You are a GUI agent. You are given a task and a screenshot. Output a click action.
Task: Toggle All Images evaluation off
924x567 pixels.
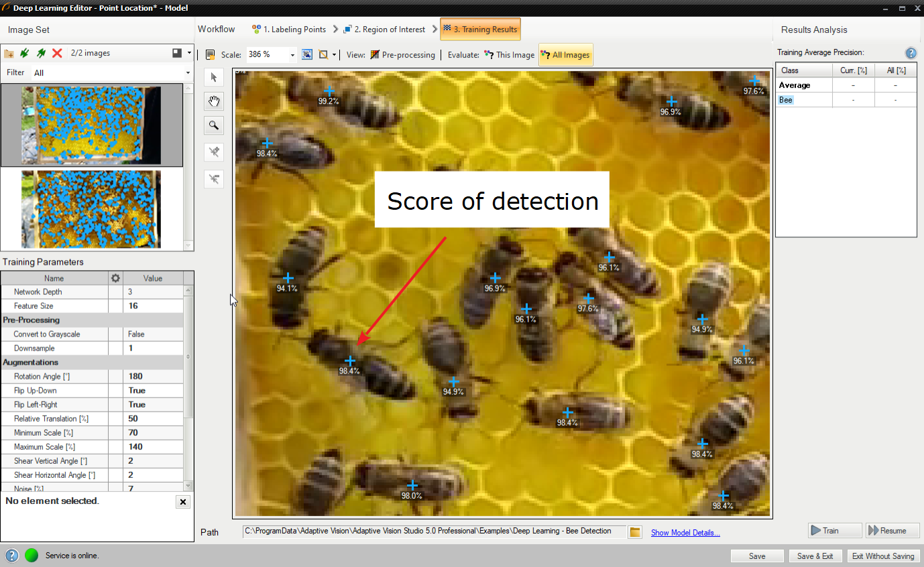(567, 55)
